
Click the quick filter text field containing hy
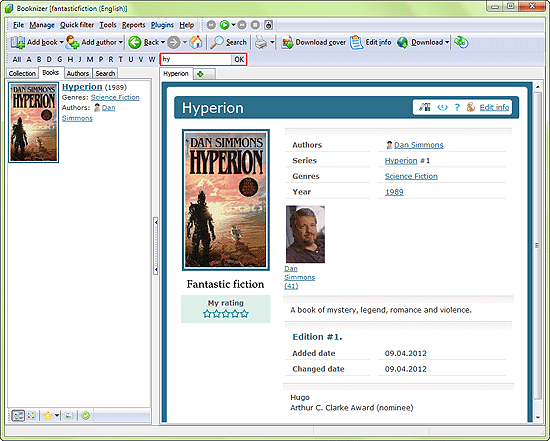[x=196, y=59]
